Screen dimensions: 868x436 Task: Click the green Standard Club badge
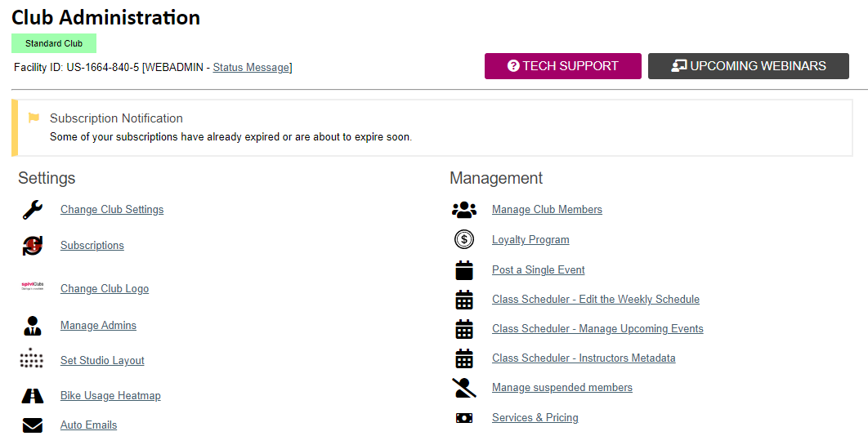[x=54, y=43]
